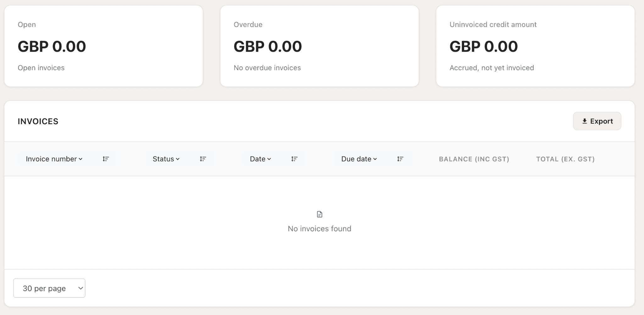Sort invoices by Status using sort icon
The width and height of the screenshot is (644, 315).
[203, 159]
